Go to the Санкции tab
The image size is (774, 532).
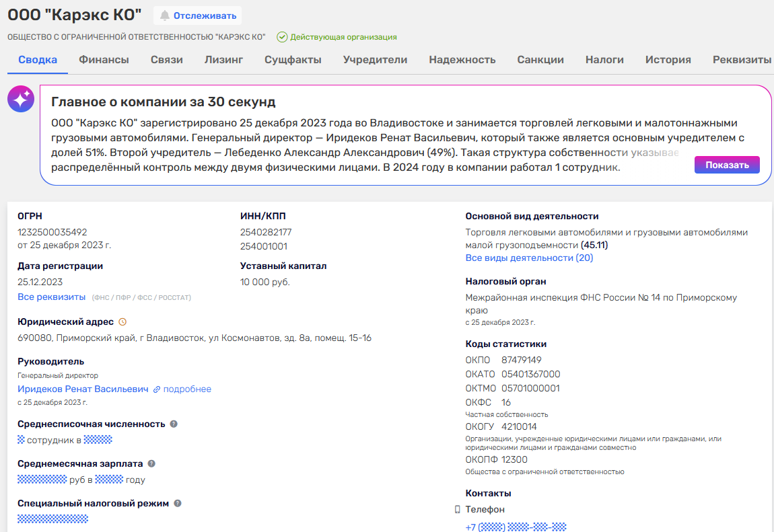click(540, 60)
